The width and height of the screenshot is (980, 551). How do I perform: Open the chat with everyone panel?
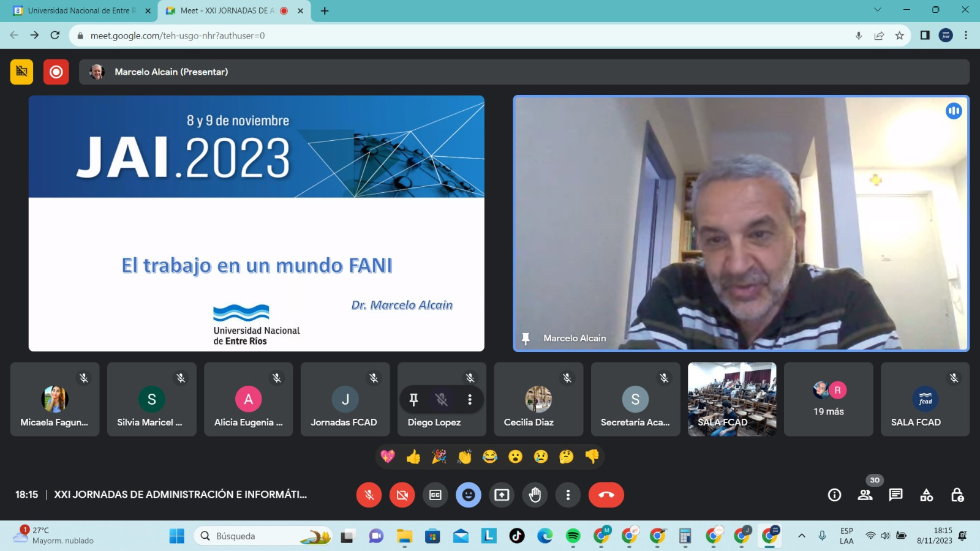[x=895, y=495]
